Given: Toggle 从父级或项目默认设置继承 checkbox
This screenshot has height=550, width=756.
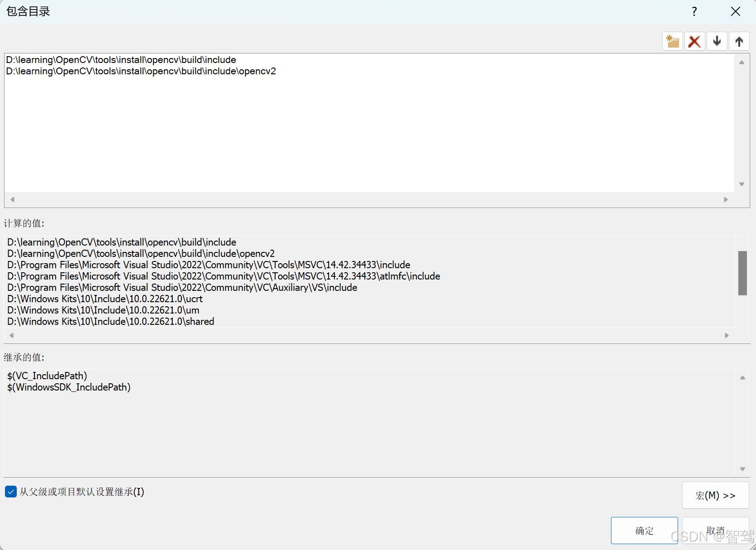Looking at the screenshot, I should pos(11,492).
